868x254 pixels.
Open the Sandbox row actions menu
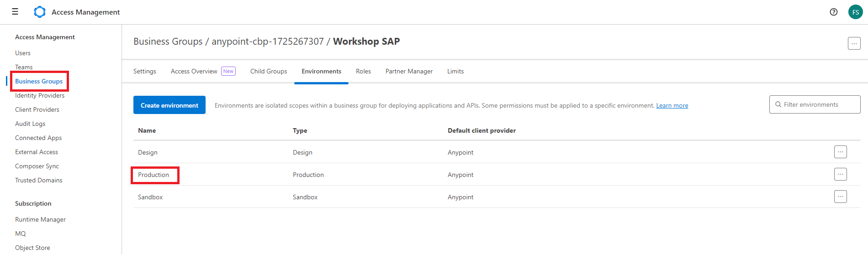coord(841,197)
